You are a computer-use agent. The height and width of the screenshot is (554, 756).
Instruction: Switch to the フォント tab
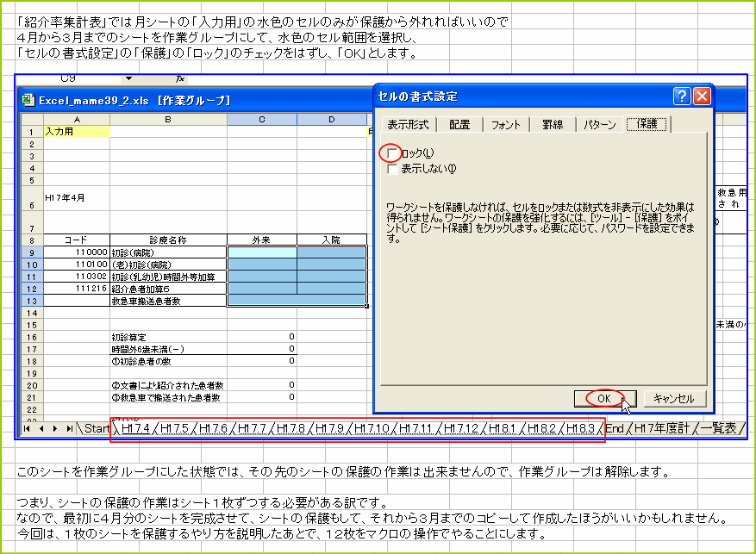[x=506, y=123]
